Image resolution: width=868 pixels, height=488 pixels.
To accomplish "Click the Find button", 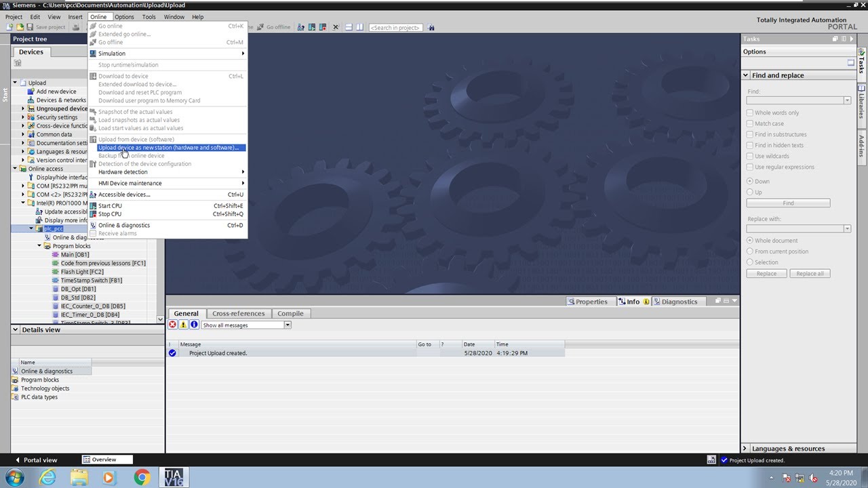I will click(x=788, y=203).
